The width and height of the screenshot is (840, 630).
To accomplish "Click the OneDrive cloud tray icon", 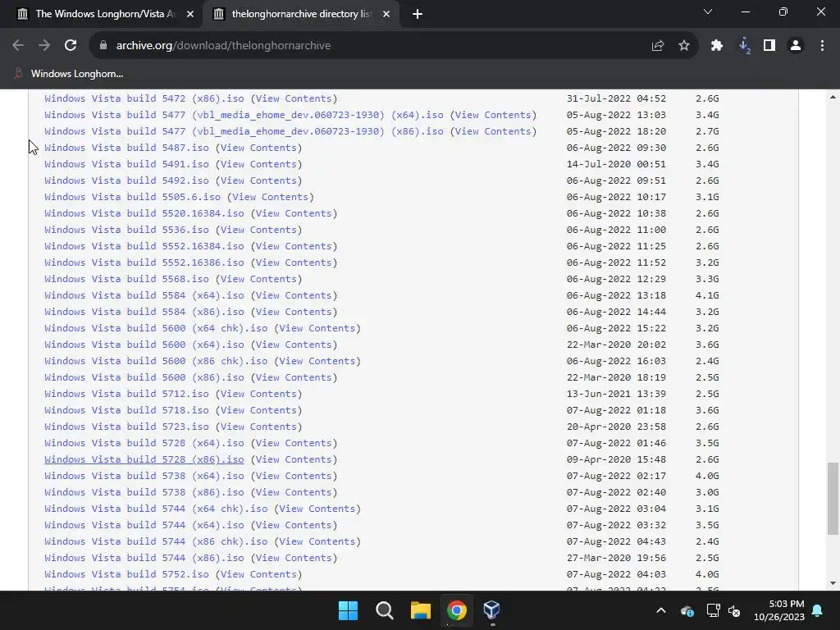I will pyautogui.click(x=687, y=610).
